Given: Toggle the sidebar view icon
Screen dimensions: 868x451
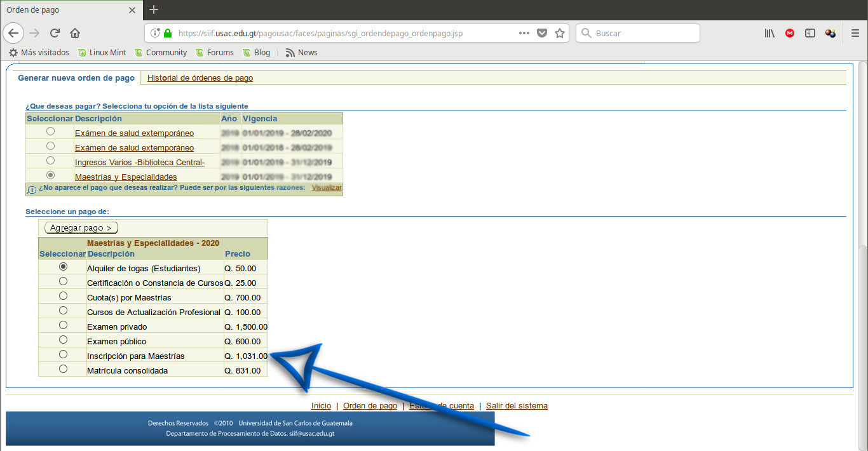Looking at the screenshot, I should point(810,33).
